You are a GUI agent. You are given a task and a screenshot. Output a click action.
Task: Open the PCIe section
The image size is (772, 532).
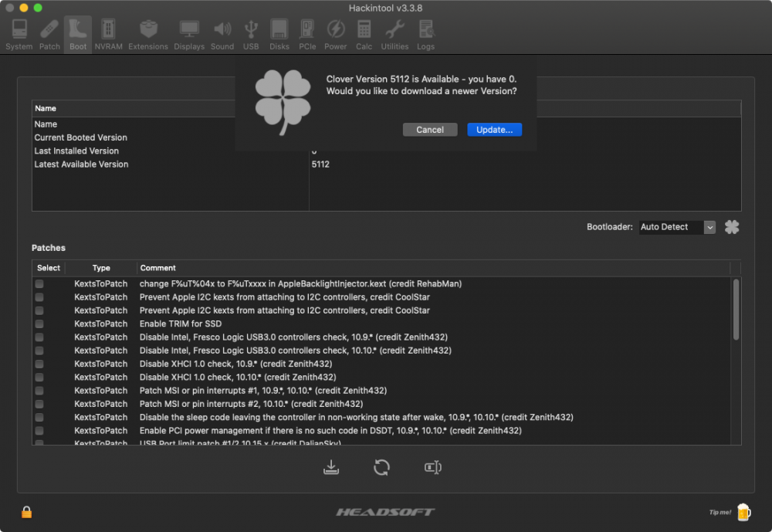(307, 35)
